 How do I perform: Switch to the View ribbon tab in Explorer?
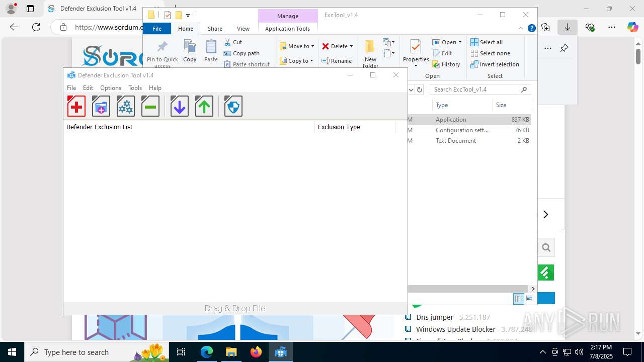(x=243, y=29)
